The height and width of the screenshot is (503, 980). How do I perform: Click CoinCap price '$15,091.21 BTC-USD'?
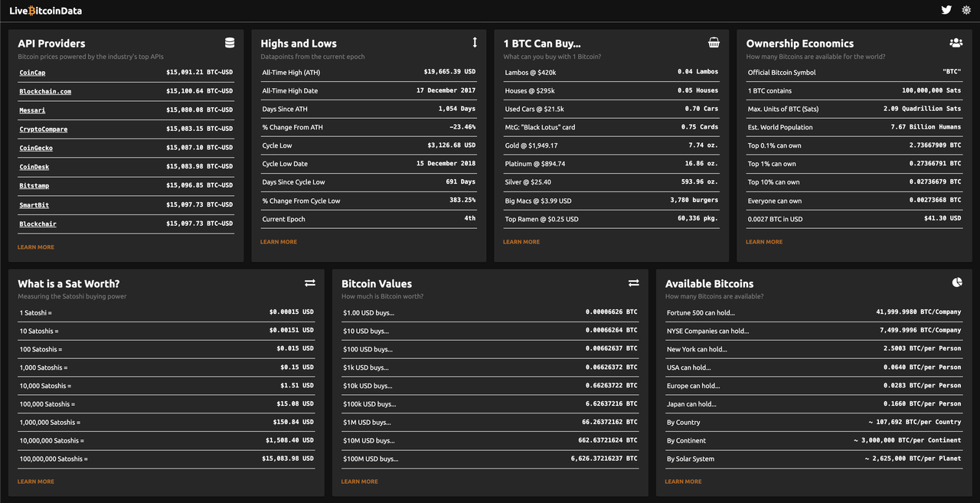tap(200, 73)
